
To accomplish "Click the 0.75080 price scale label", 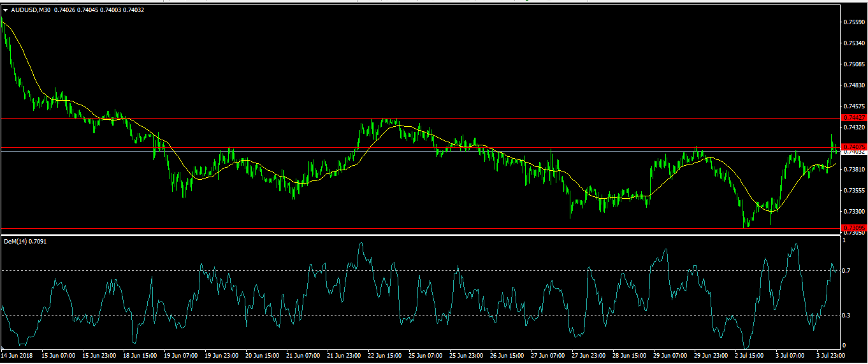I will (x=854, y=64).
